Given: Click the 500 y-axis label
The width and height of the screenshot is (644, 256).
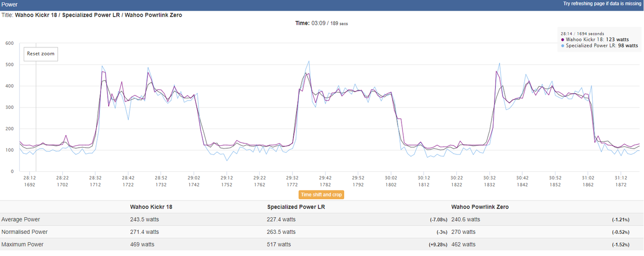Looking at the screenshot, I should [9, 65].
